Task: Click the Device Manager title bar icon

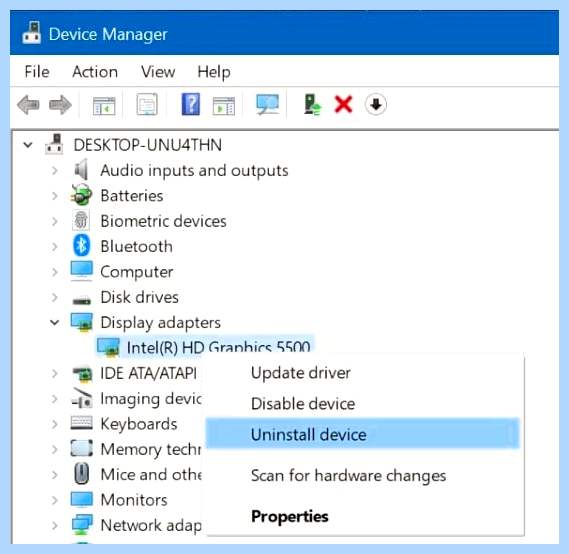Action: tap(32, 33)
